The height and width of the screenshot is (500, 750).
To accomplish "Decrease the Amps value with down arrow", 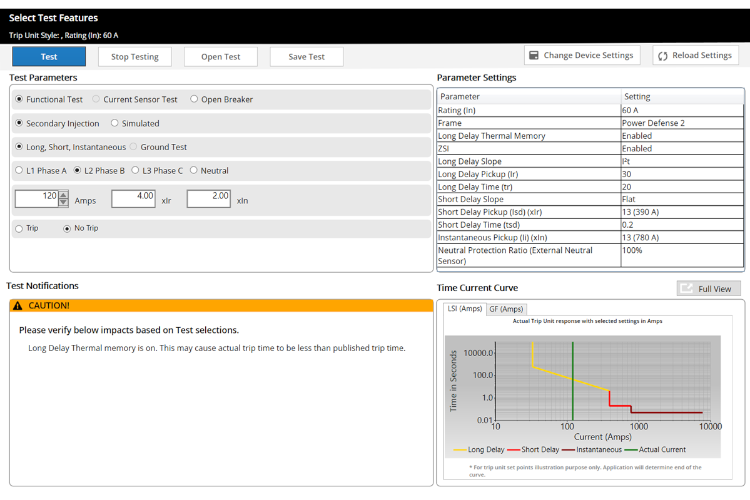I will [64, 203].
